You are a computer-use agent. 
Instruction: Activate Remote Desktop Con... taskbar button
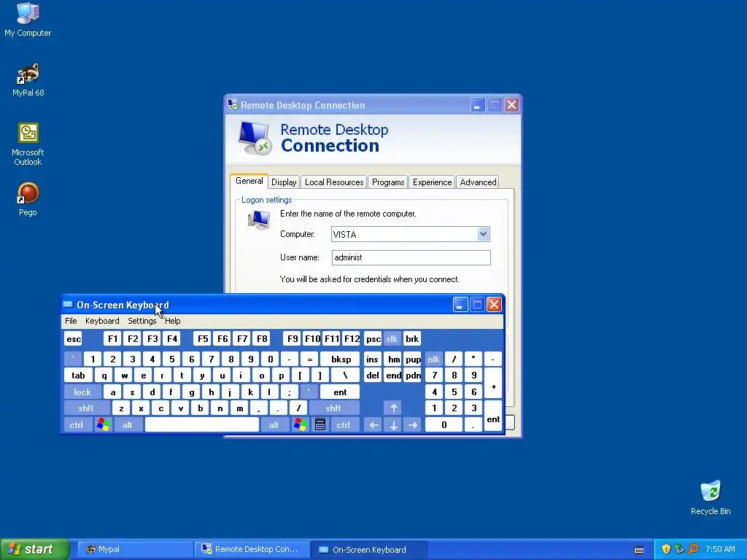tap(252, 549)
